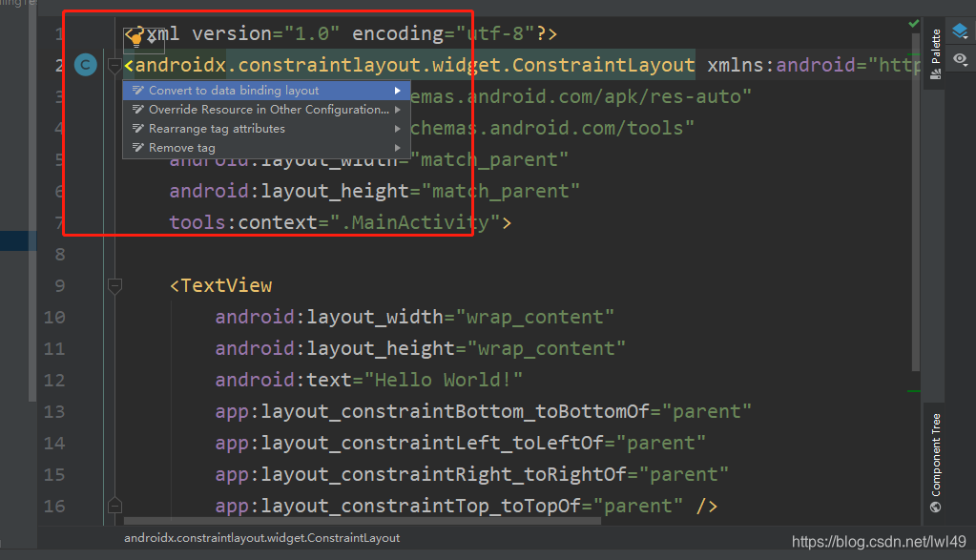Click layout_constraintBottom_toBottomOf attribute on line 13
This screenshot has width=976, height=560.
(x=483, y=411)
